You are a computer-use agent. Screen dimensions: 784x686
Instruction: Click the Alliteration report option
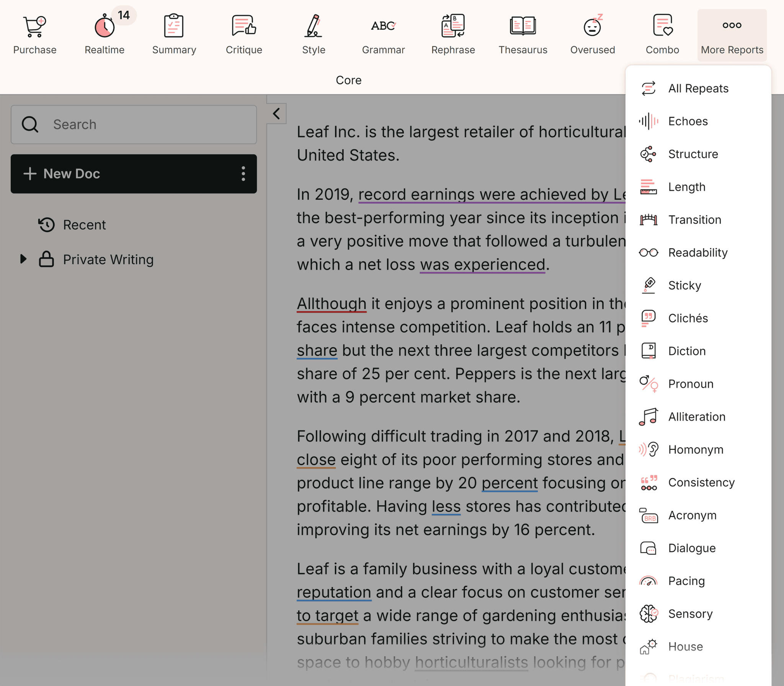(x=696, y=416)
